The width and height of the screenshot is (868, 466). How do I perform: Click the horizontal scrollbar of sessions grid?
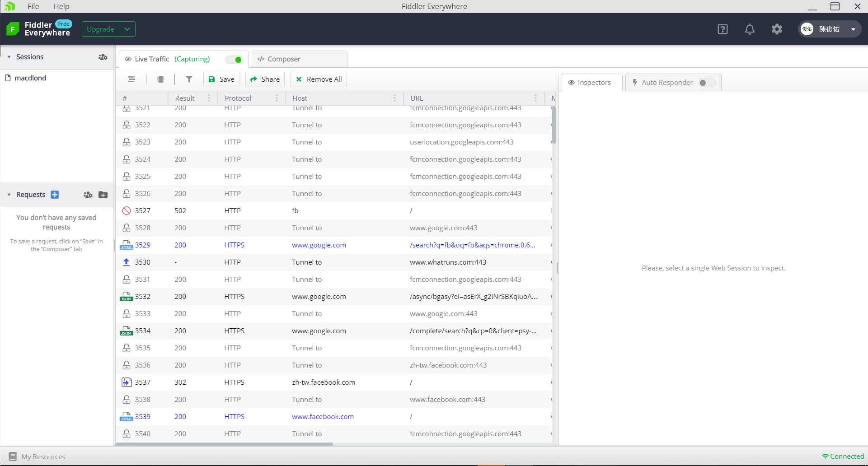pos(225,444)
